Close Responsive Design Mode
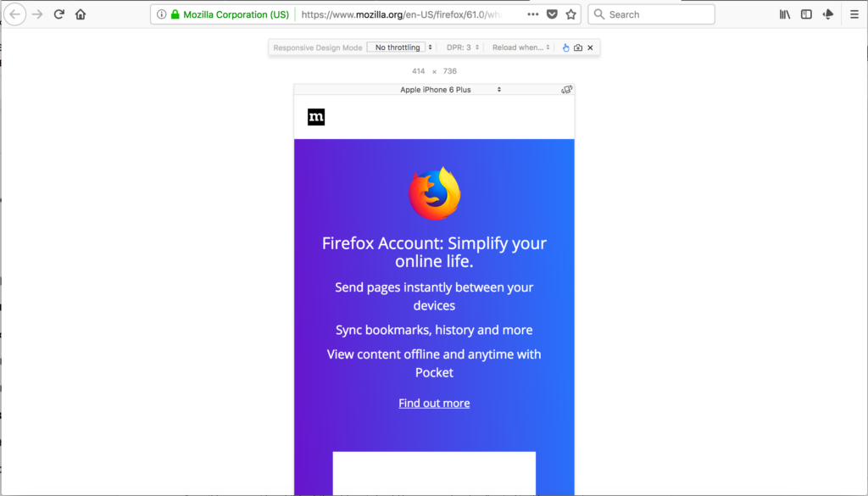Image resolution: width=868 pixels, height=496 pixels. [x=590, y=47]
